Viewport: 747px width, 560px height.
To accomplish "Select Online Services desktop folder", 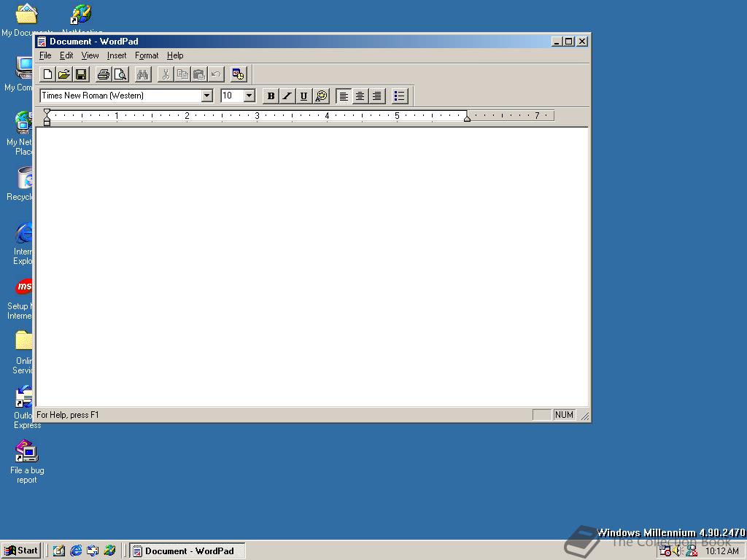I will coord(23,353).
